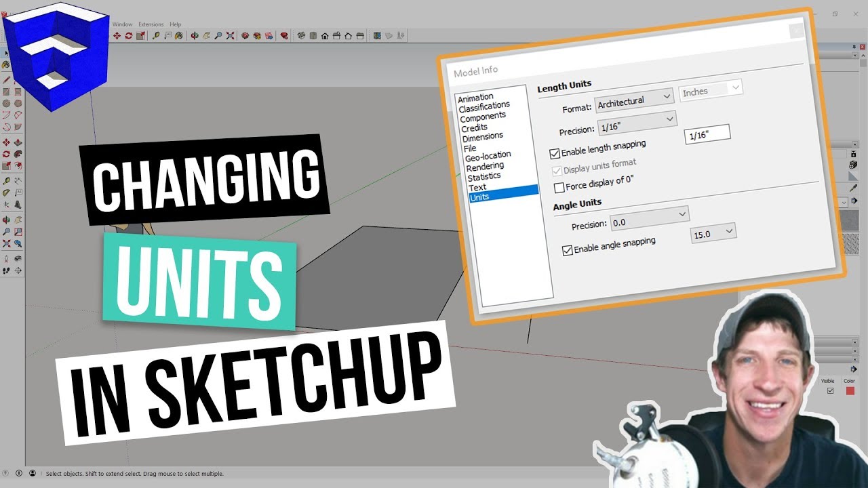The image size is (868, 488).
Task: Open the Format dropdown showing Architectural
Action: point(633,100)
